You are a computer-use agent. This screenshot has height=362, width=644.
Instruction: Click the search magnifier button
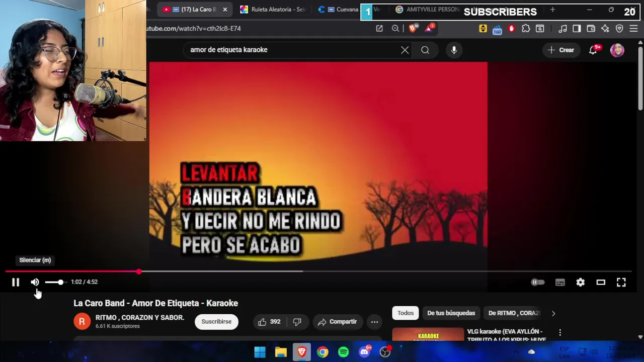tap(425, 50)
